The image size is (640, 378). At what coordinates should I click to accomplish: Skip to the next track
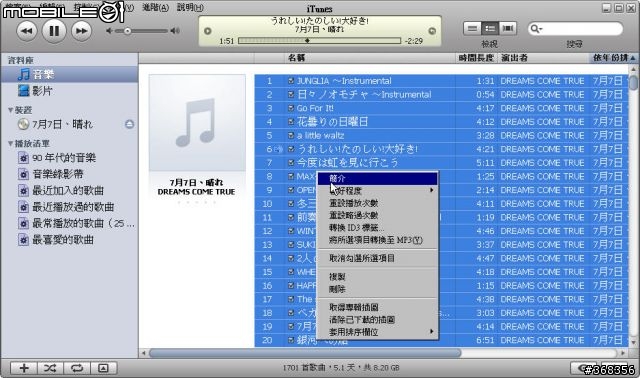pyautogui.click(x=81, y=31)
